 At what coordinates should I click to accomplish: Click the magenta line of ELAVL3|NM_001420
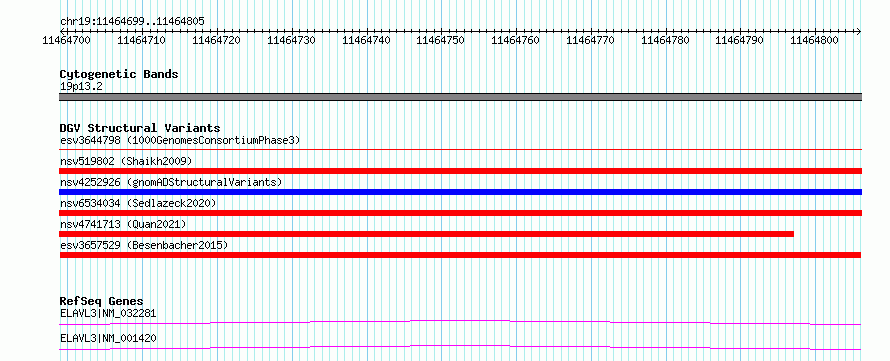tap(460, 347)
